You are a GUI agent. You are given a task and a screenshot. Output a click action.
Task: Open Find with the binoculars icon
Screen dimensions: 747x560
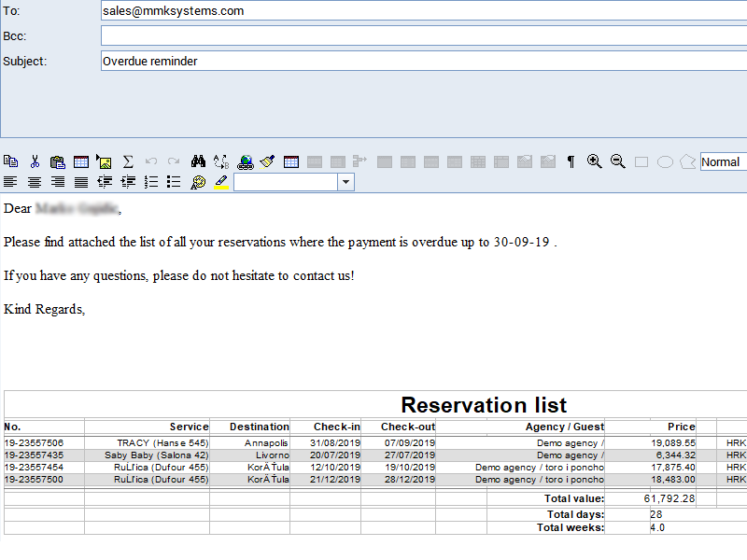pos(198,161)
